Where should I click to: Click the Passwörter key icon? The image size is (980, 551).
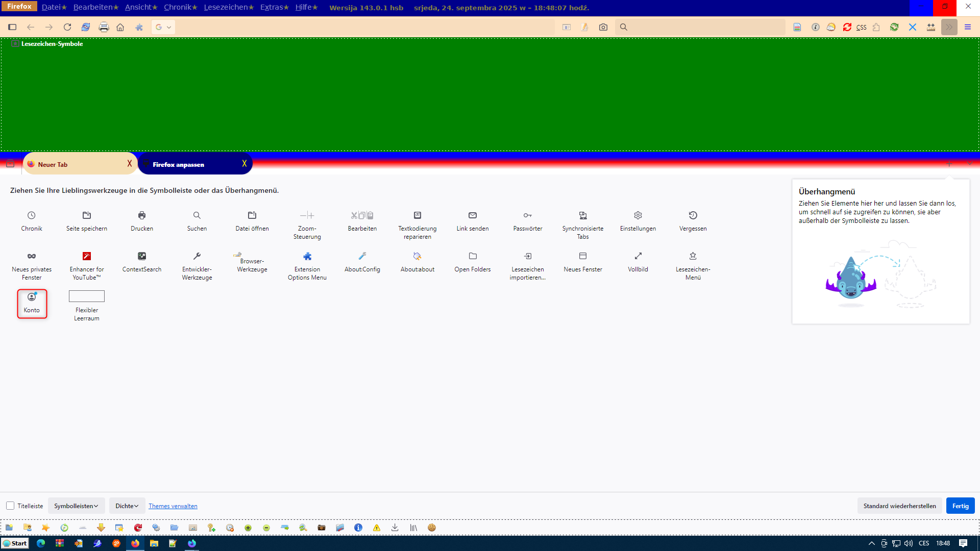coord(527,215)
